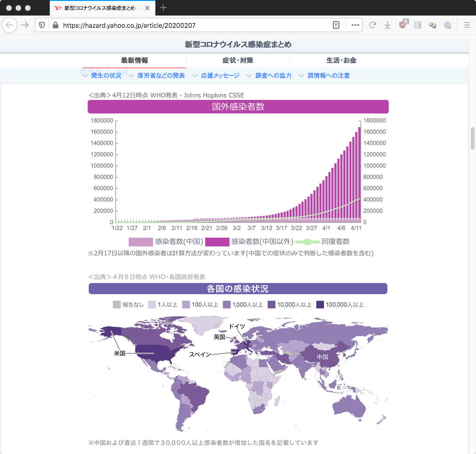This screenshot has width=476, height=454.
Task: Go back to the previous page
Action: pos(9,25)
